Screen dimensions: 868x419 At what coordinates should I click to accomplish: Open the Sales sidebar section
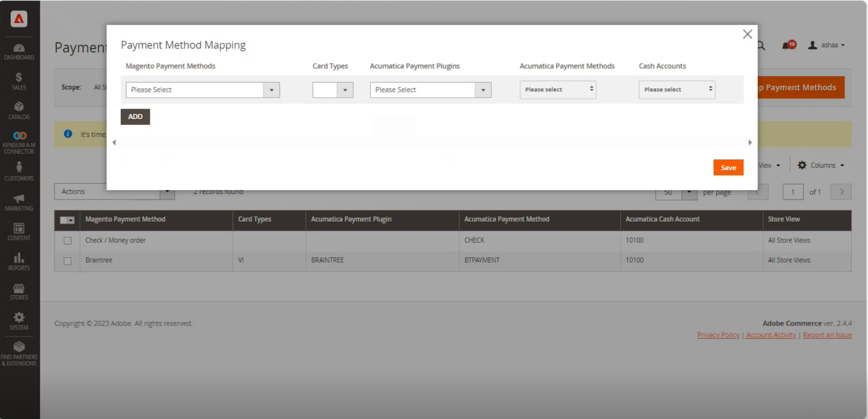tap(19, 82)
